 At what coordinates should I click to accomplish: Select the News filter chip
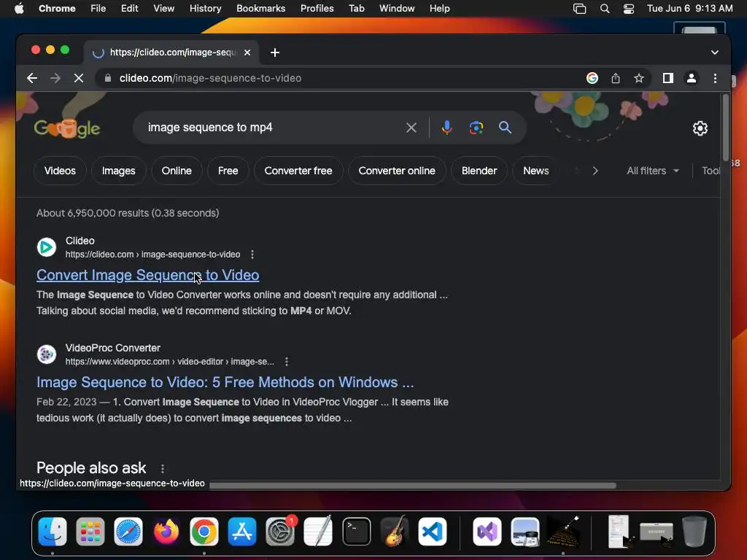tap(536, 171)
